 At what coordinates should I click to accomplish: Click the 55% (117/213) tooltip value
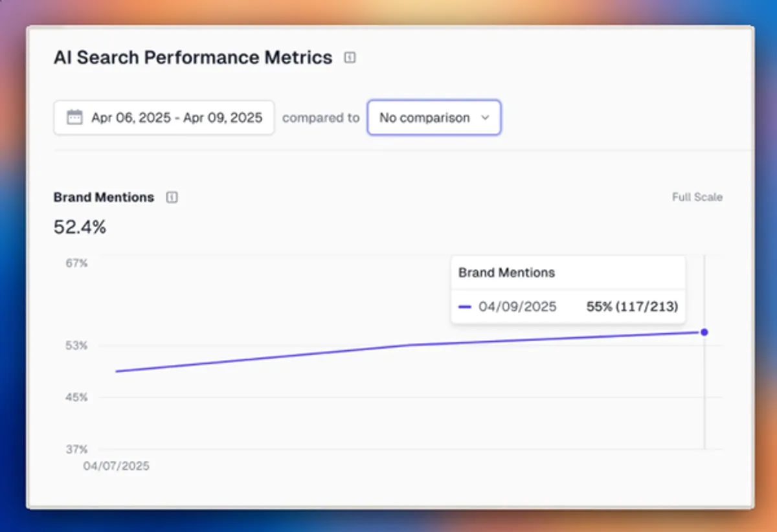click(632, 307)
